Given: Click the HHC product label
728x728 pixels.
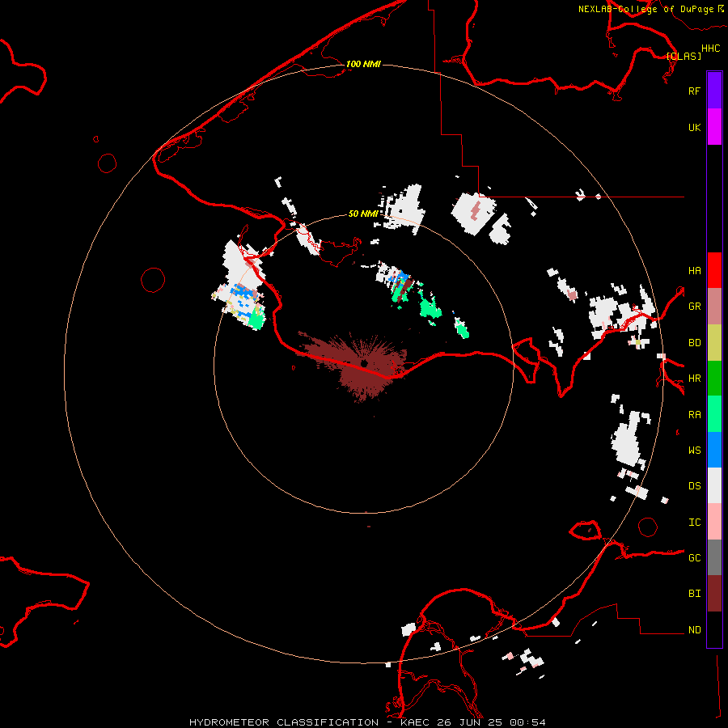Looking at the screenshot, I should pyautogui.click(x=710, y=49).
